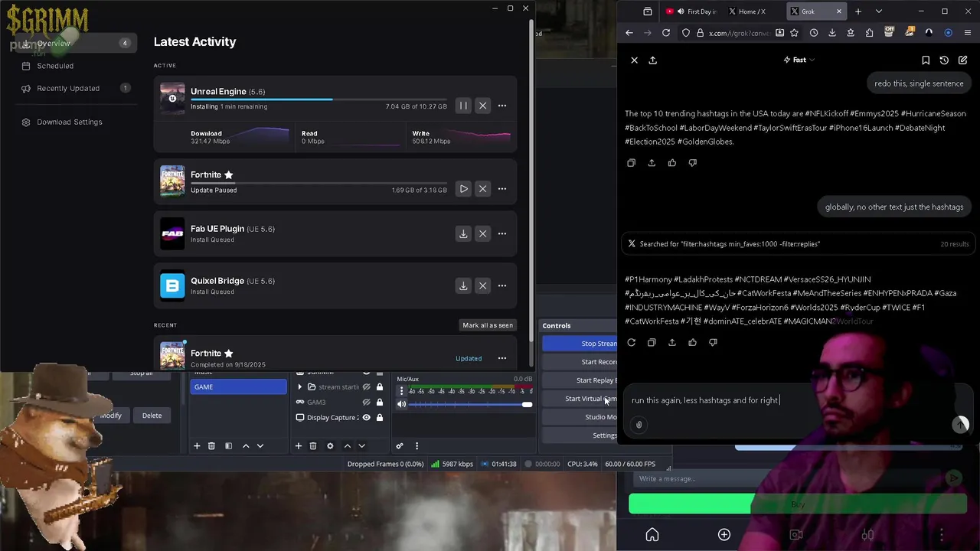Viewport: 980px width, 551px height.
Task: Start Quixel Bridge download now
Action: click(463, 285)
